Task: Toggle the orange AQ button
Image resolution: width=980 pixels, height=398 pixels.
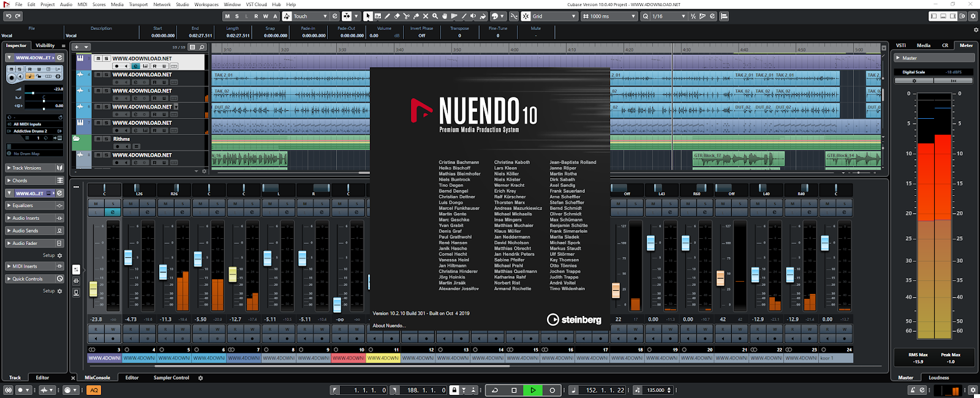Action: [94, 390]
